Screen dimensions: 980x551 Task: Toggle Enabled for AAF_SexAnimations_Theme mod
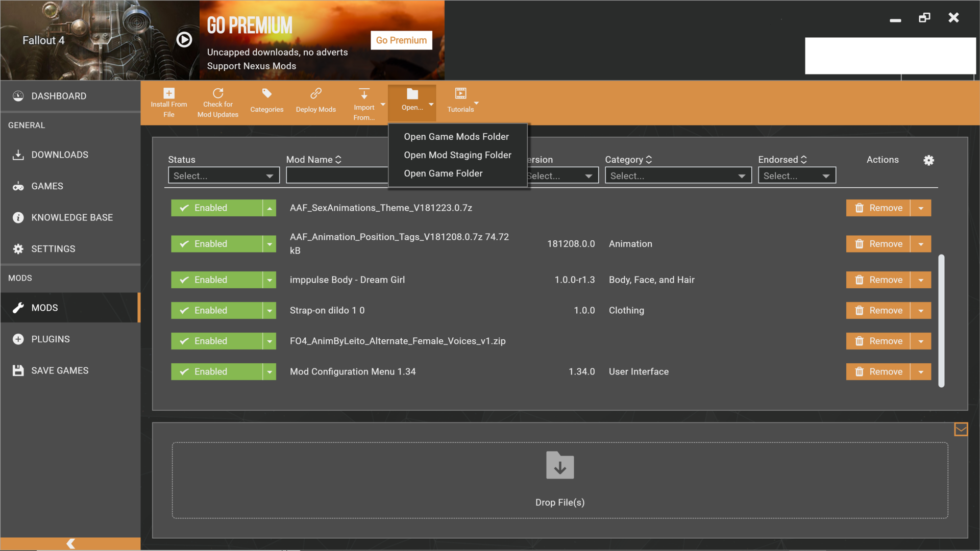[216, 208]
